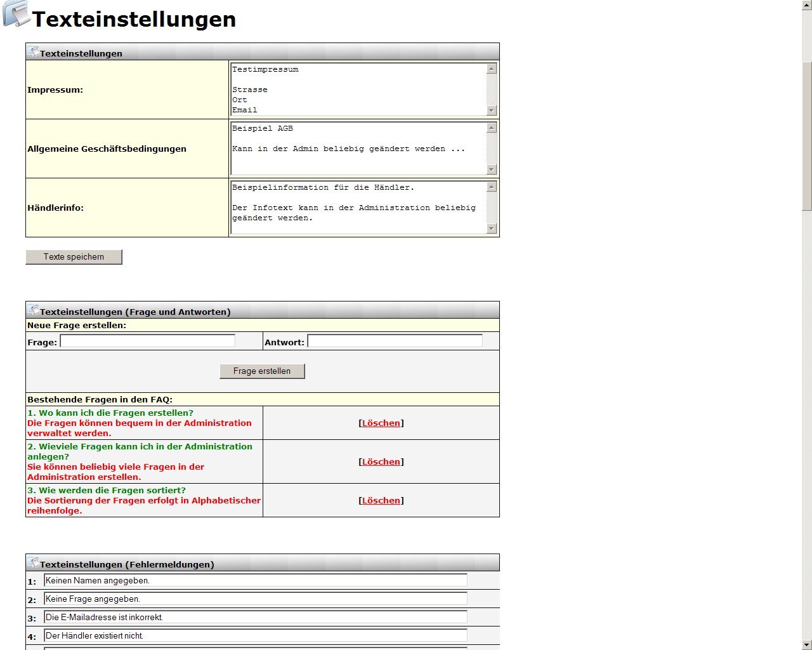Click the large Texteinstellungen page title icon

[x=16, y=14]
